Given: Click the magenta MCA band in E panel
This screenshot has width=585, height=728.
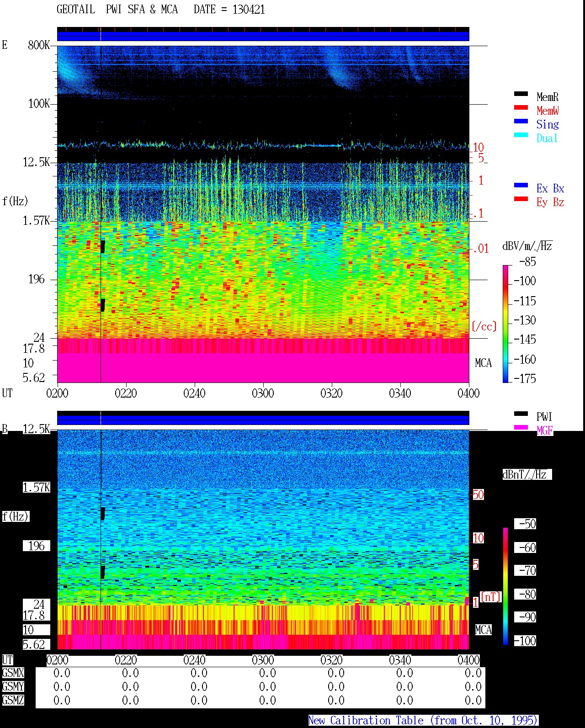Looking at the screenshot, I should 263,367.
